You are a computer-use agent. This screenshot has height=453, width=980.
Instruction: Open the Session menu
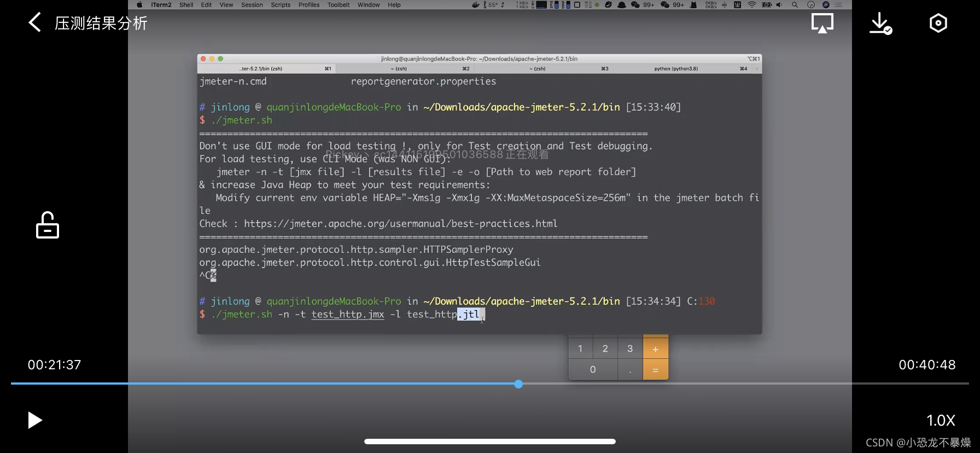(x=252, y=5)
